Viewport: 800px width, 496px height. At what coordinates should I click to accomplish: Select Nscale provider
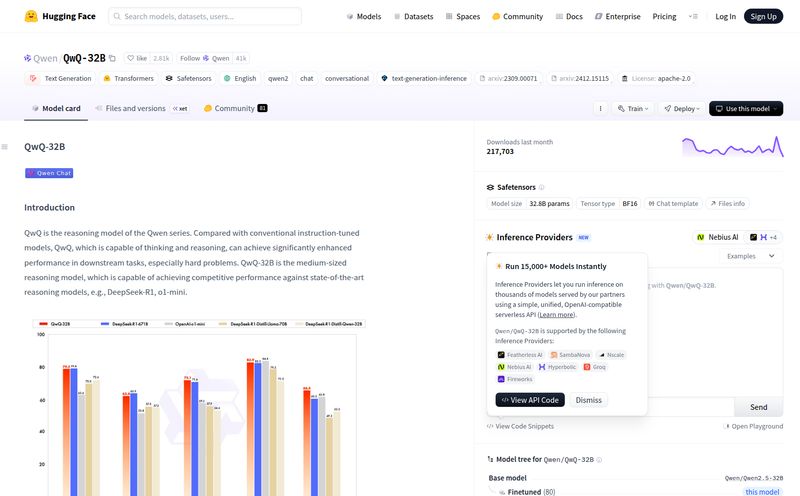coord(611,355)
